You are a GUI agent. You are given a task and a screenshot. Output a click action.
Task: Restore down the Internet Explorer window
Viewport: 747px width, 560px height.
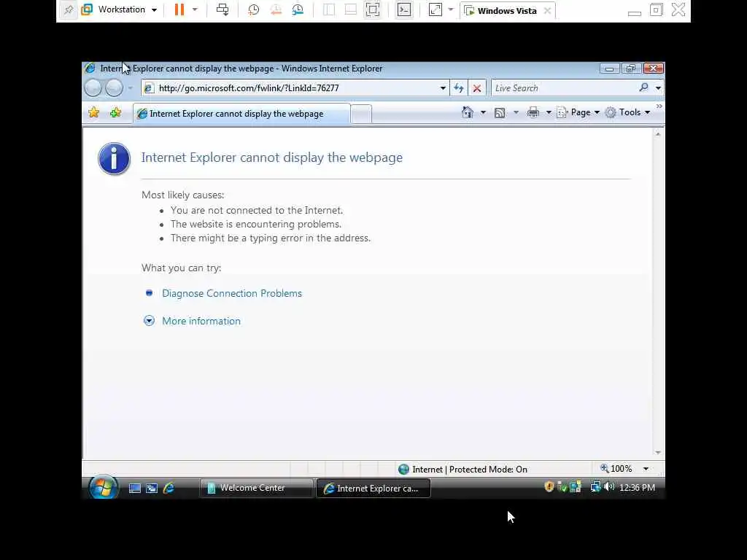631,69
